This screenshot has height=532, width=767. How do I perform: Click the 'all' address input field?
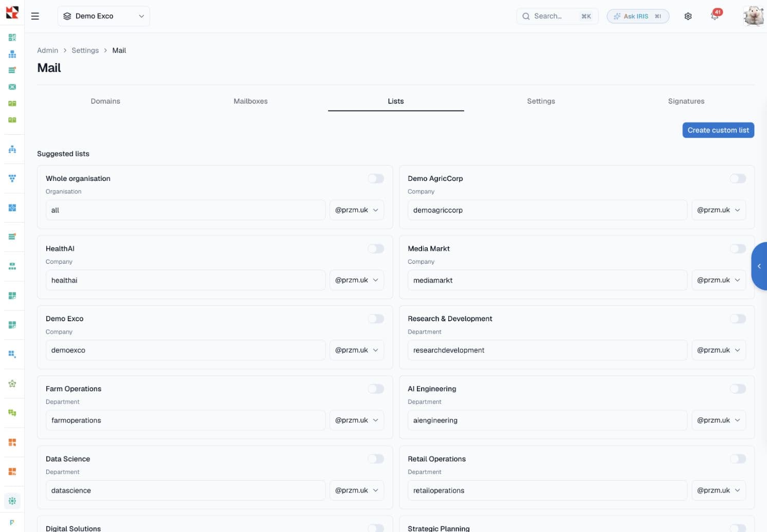coord(186,210)
